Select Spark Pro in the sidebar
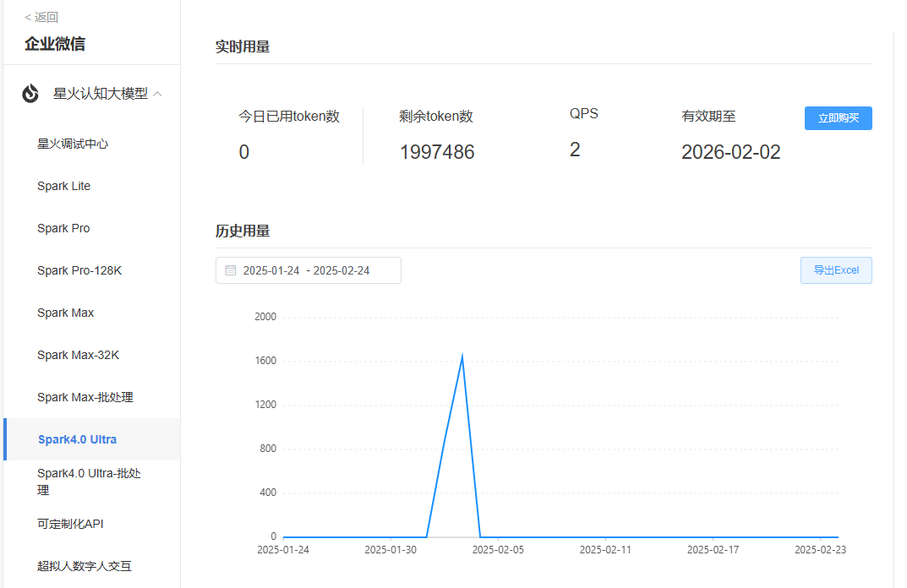907x588 pixels. click(x=63, y=228)
